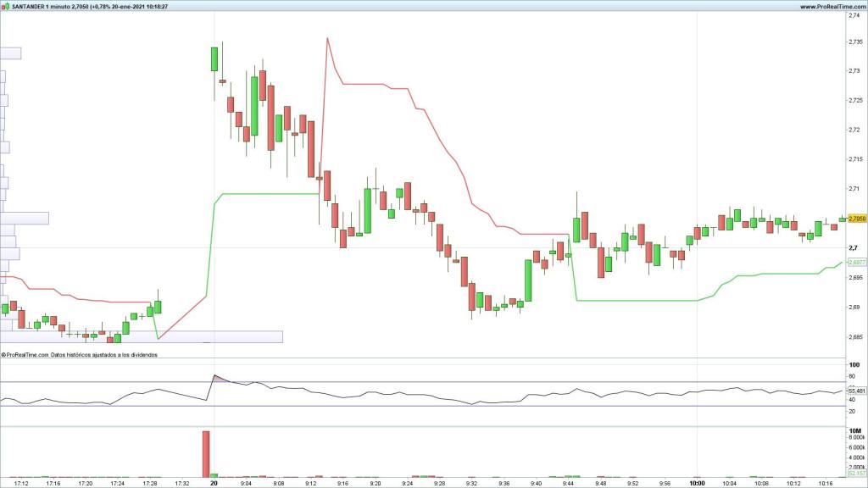Click the small chart icon beside SANTANDER title
The width and height of the screenshot is (868, 488).
[5, 6]
